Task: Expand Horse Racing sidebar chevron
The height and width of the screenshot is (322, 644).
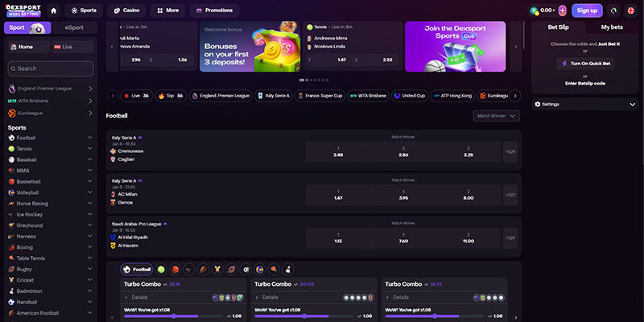Action: tap(90, 204)
